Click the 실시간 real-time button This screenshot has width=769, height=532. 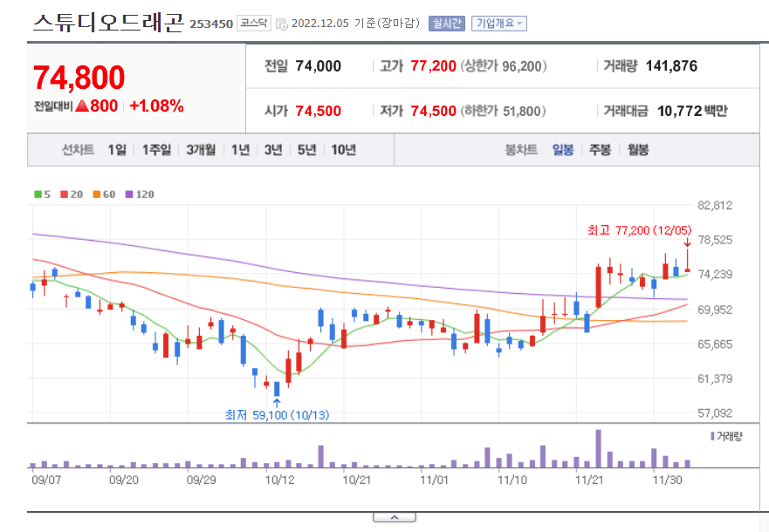coord(446,23)
